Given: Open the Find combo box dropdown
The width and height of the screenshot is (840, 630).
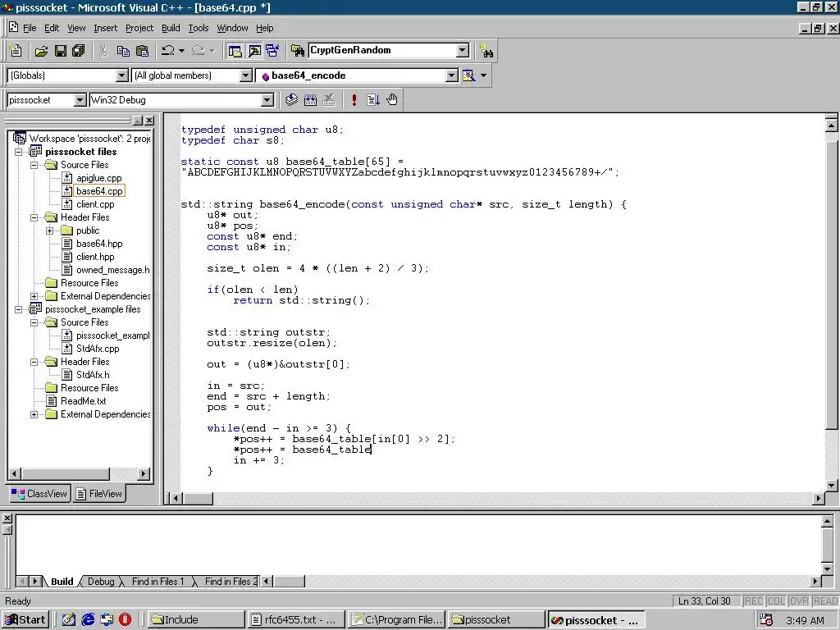Looking at the screenshot, I should tap(463, 50).
